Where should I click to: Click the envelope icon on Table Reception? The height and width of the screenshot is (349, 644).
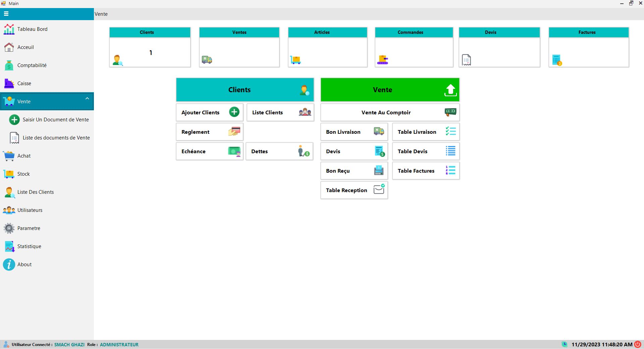point(379,189)
